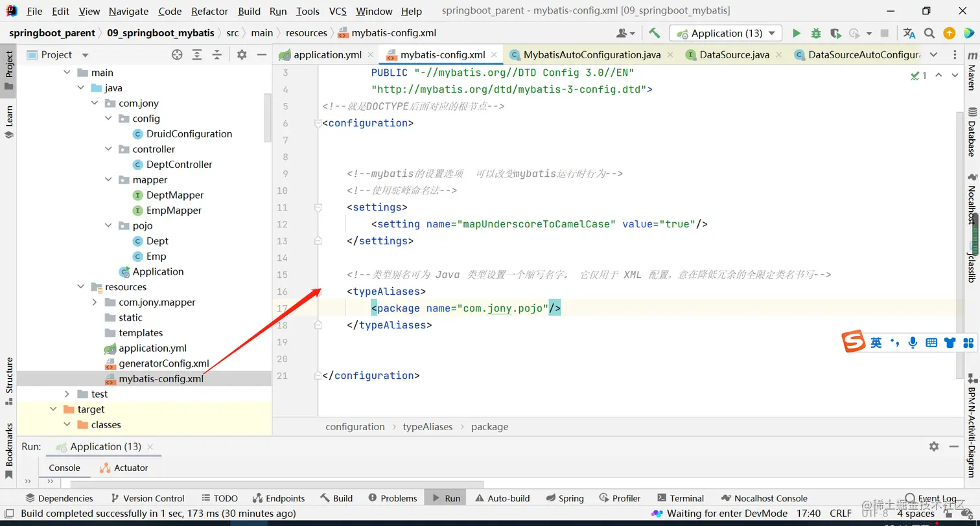The height and width of the screenshot is (526, 980).
Task: Toggle Sogou input language 英 button
Action: tap(876, 343)
